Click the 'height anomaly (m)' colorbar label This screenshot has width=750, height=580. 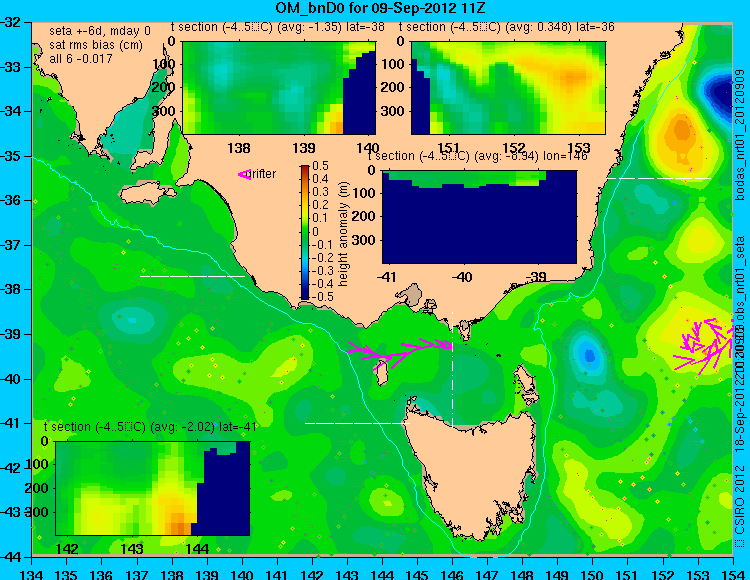[x=343, y=234]
